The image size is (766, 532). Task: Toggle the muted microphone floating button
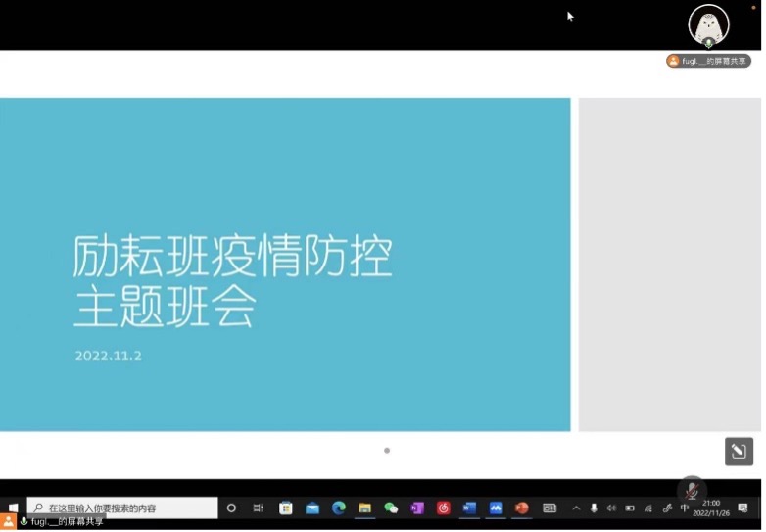tap(692, 490)
